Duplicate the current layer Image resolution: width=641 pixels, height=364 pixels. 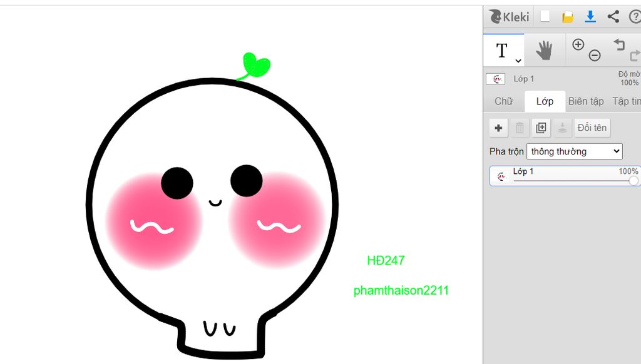click(x=541, y=128)
